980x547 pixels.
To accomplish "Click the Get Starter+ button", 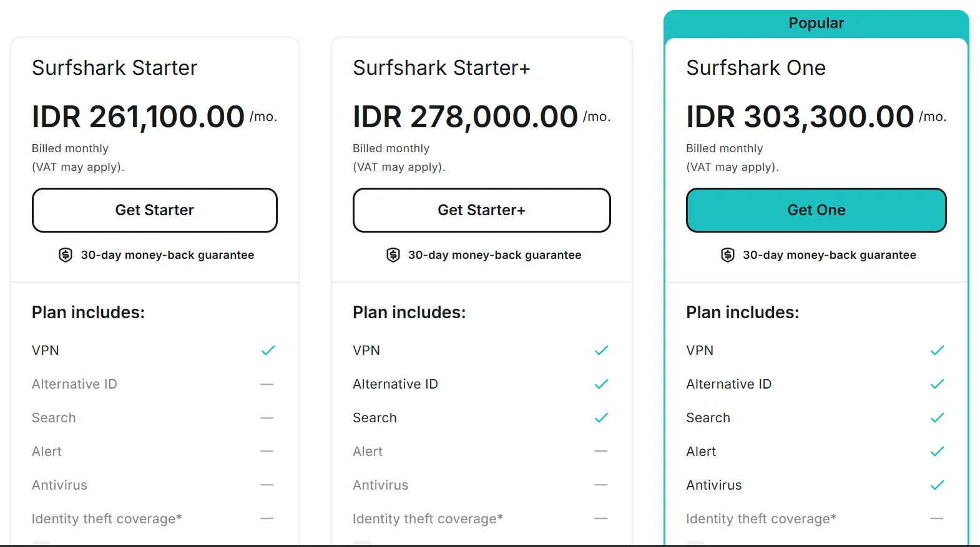I will [481, 210].
